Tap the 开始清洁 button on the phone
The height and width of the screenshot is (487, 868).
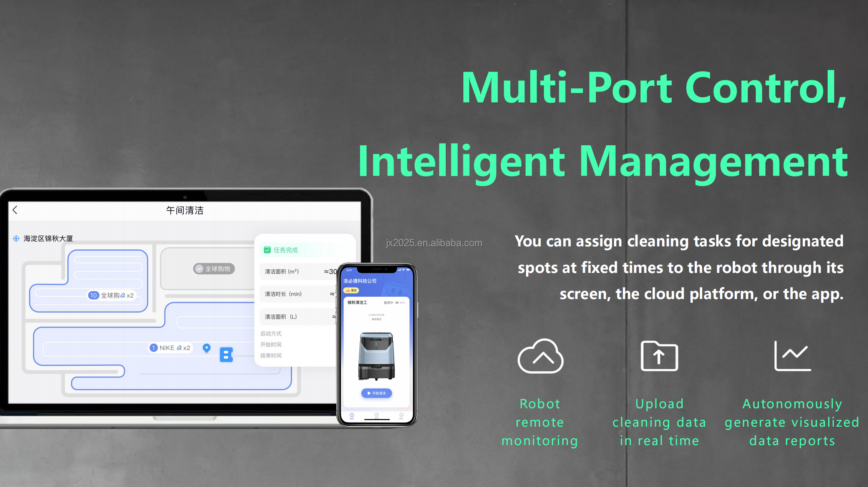tap(377, 393)
